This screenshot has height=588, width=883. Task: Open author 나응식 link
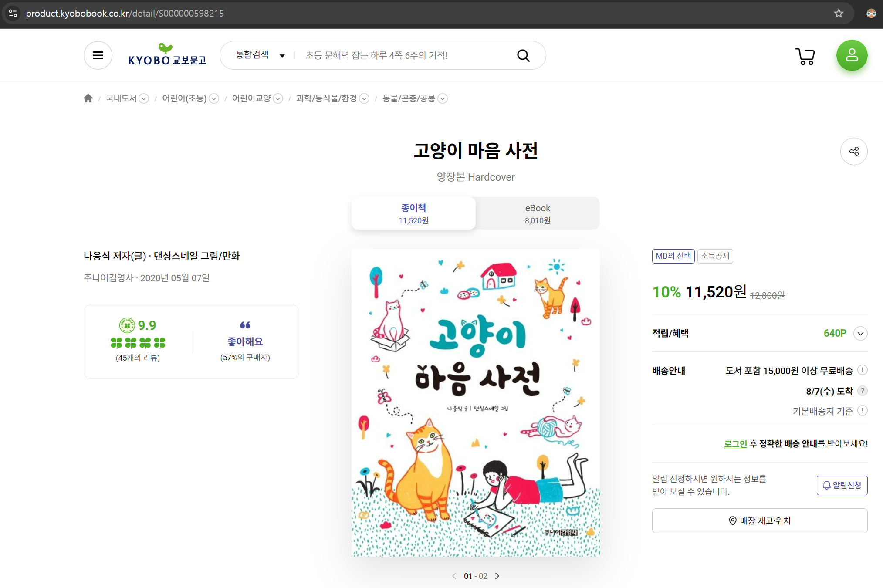pos(97,256)
